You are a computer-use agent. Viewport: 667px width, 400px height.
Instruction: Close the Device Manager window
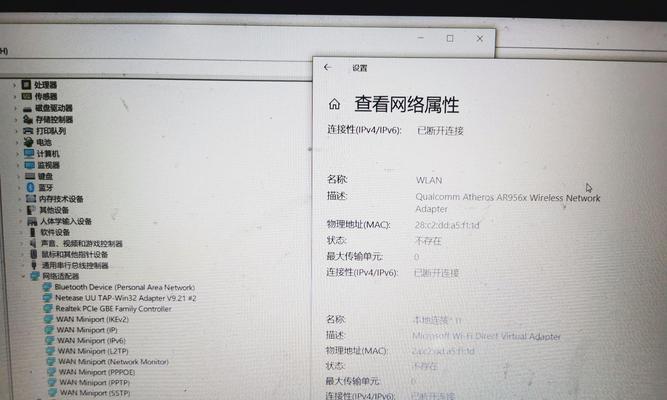click(x=480, y=39)
